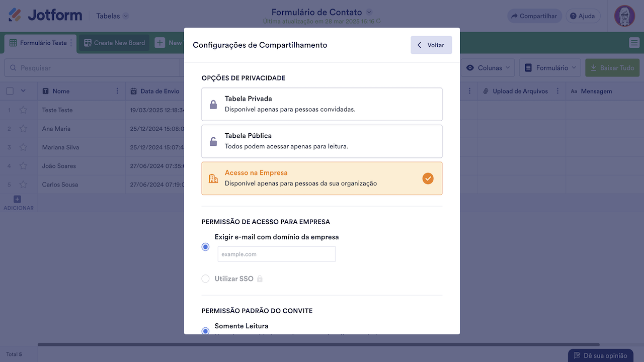Expand the selection chevron in header
Screen dimensions: 644x362
point(23,91)
